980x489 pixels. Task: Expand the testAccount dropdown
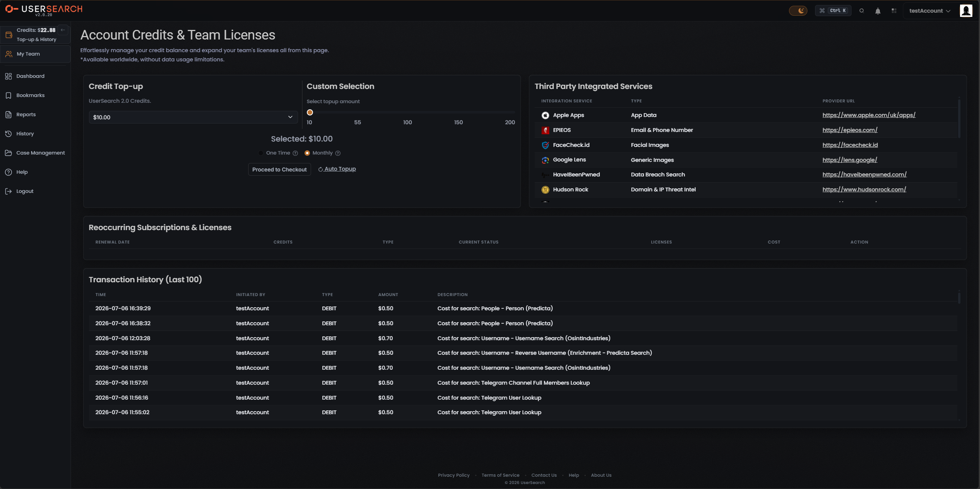pyautogui.click(x=929, y=11)
